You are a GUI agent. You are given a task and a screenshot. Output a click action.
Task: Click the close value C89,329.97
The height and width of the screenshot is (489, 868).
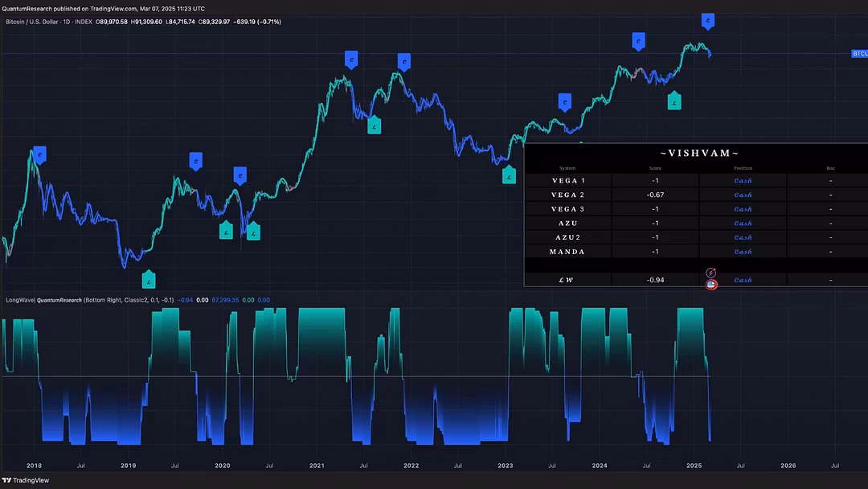pyautogui.click(x=214, y=23)
